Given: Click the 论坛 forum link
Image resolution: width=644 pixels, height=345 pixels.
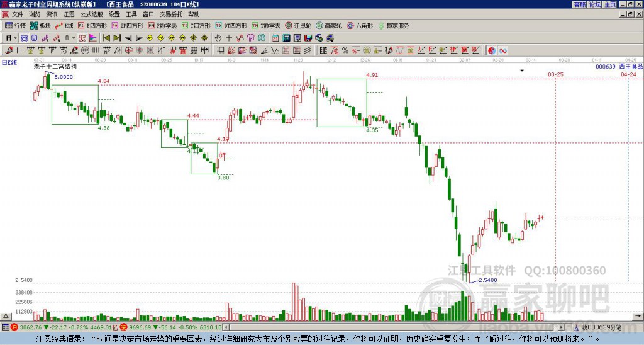Looking at the screenshot, I should tap(595, 4).
